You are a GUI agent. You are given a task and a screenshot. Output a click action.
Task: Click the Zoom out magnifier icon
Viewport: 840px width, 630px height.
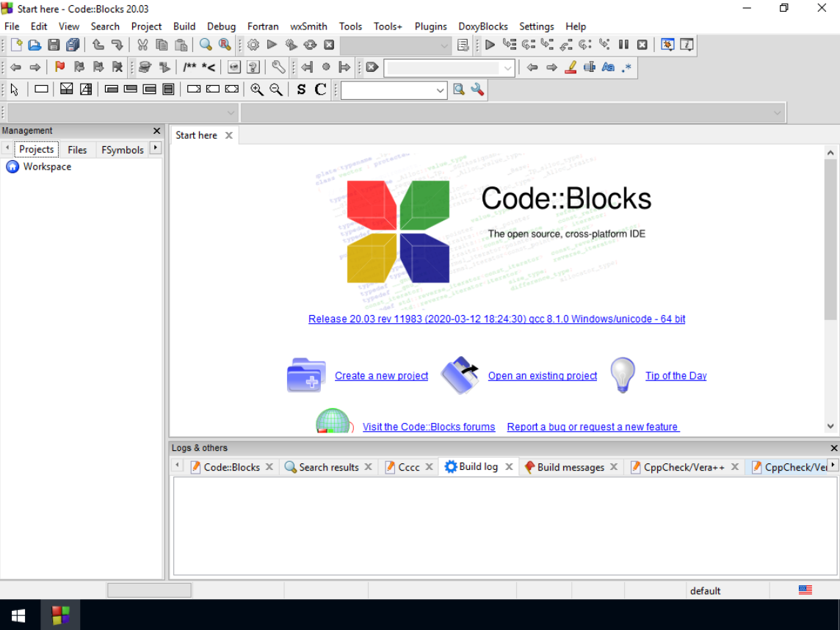click(x=276, y=90)
